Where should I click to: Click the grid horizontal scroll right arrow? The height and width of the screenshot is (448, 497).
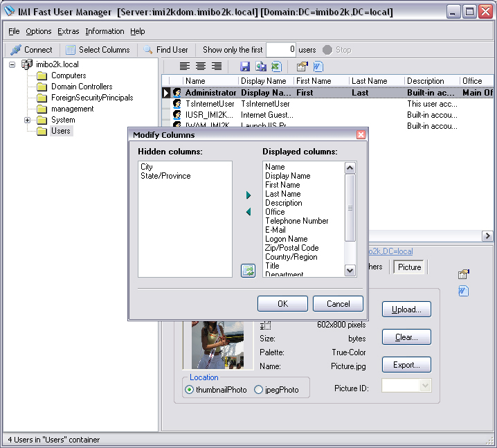point(487,236)
